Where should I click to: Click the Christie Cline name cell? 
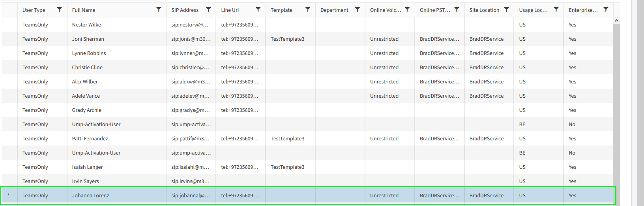pyautogui.click(x=87, y=67)
